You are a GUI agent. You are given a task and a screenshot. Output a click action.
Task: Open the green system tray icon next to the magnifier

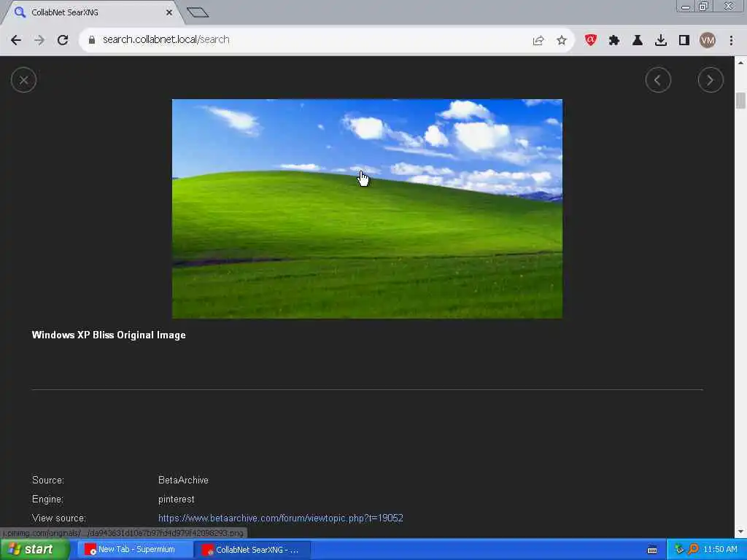click(x=679, y=550)
